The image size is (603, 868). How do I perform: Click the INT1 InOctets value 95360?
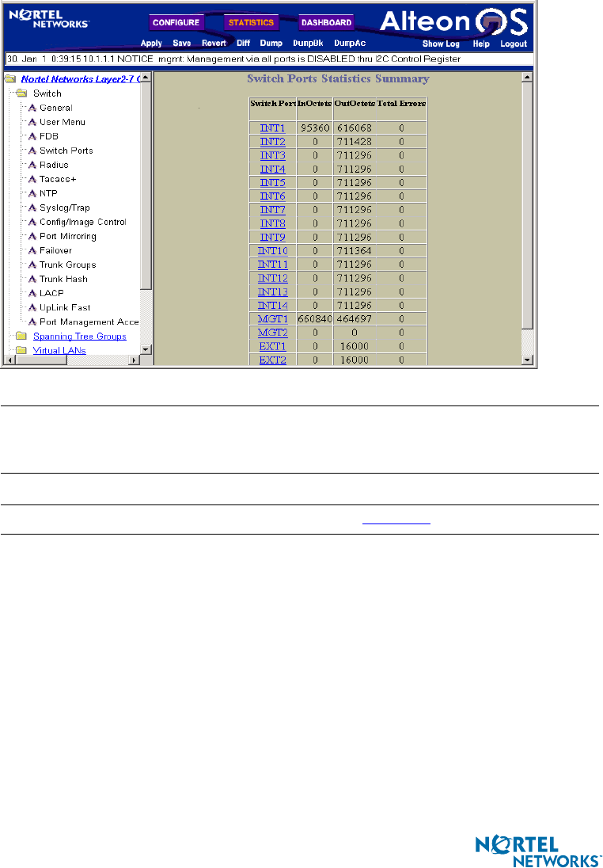coord(315,128)
